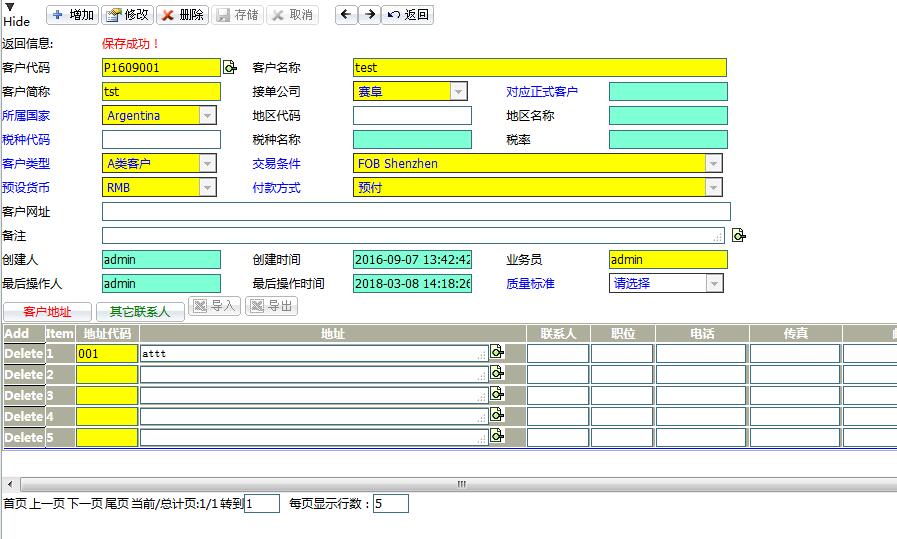Click the 增加 (Add) toolbar button
This screenshot has height=539, width=897.
tap(73, 15)
